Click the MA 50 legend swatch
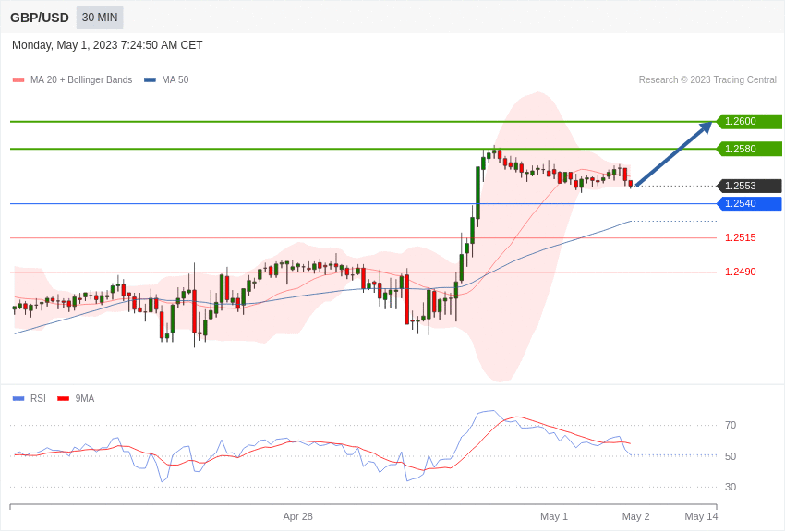Screen dimensions: 785x532 click(150, 80)
